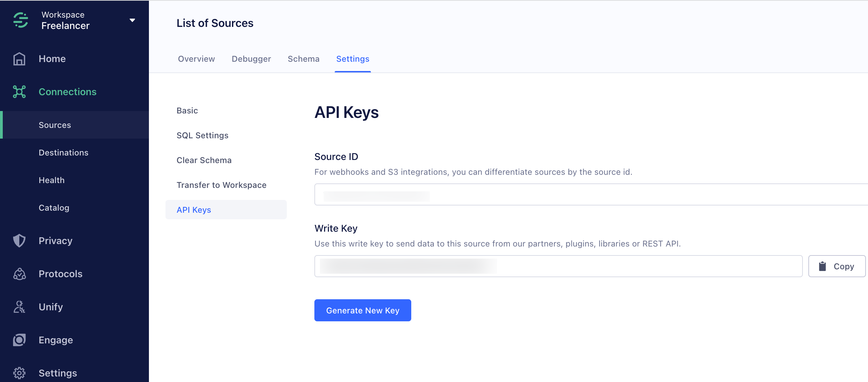The image size is (868, 382).
Task: Open the Workspace Freelancer dropdown arrow
Action: pos(132,20)
